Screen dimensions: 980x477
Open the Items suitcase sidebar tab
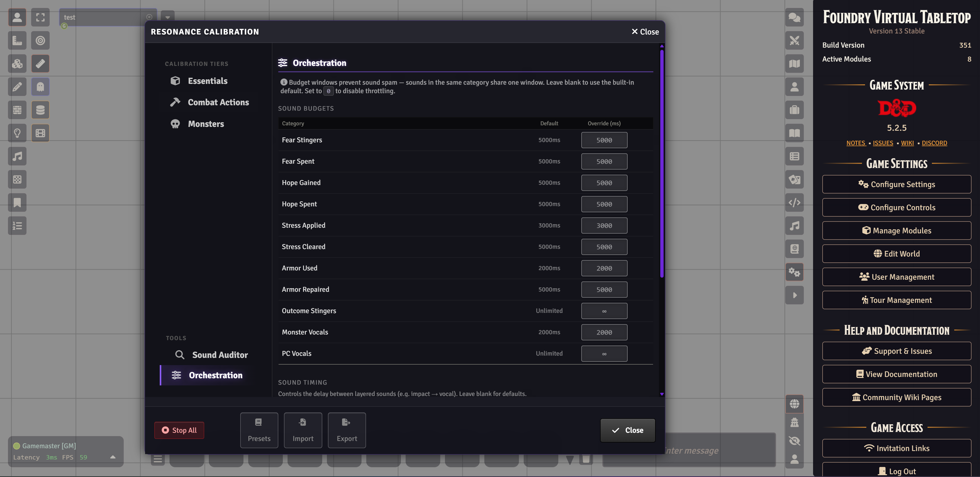click(x=794, y=110)
